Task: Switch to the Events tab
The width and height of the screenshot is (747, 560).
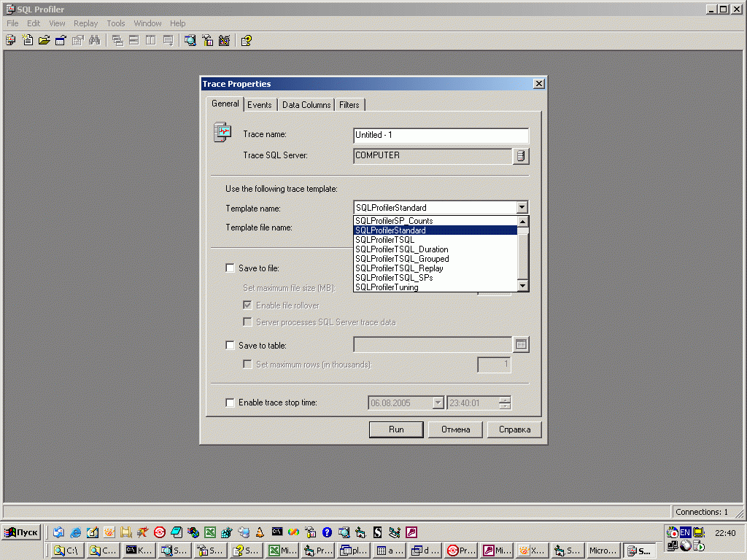Action: coord(259,105)
